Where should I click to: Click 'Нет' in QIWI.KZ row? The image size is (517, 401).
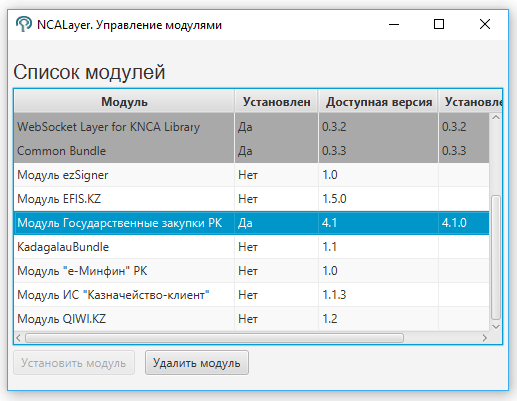[x=248, y=319]
